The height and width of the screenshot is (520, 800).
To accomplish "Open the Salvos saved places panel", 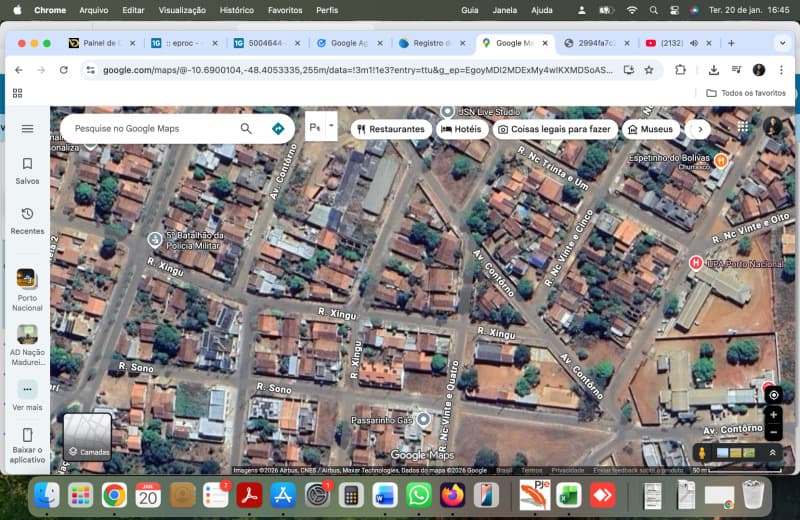I will (x=28, y=170).
